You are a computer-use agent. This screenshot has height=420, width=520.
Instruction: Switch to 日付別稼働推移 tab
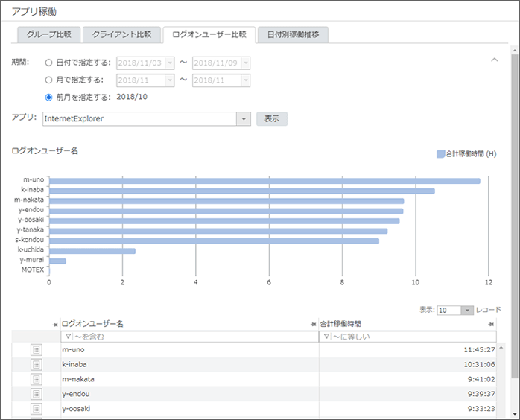pyautogui.click(x=294, y=34)
